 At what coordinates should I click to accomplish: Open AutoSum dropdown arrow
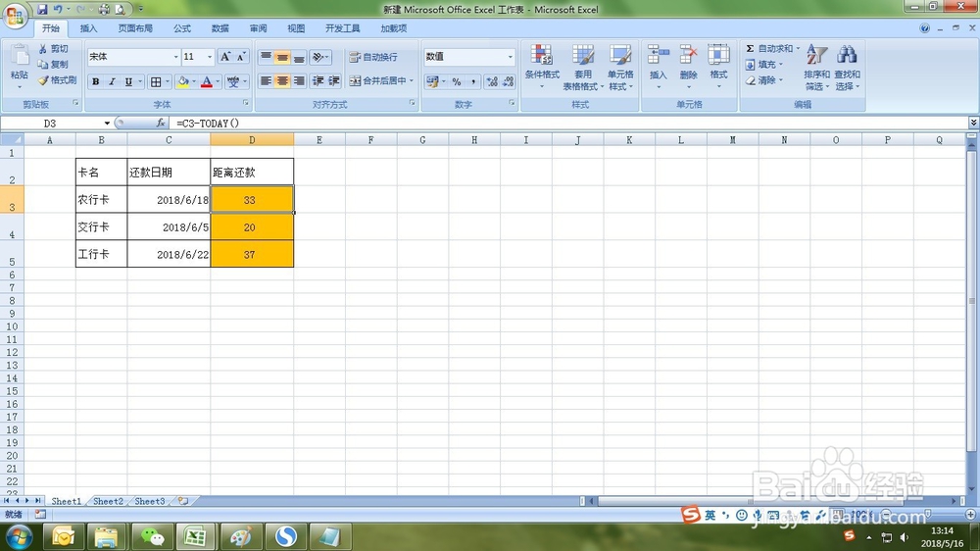point(798,48)
